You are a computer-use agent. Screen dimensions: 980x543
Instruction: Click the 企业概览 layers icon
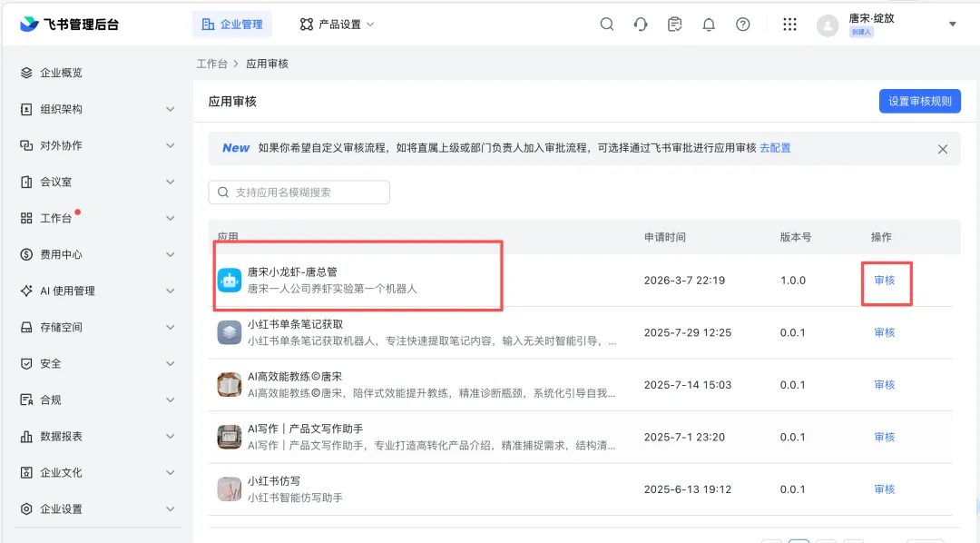pos(26,73)
